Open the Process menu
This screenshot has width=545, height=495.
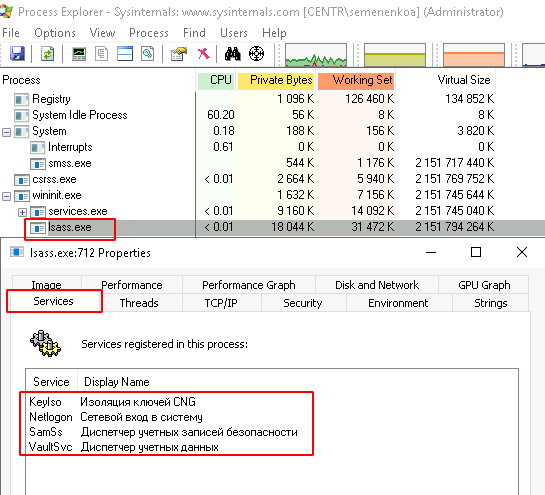click(149, 33)
